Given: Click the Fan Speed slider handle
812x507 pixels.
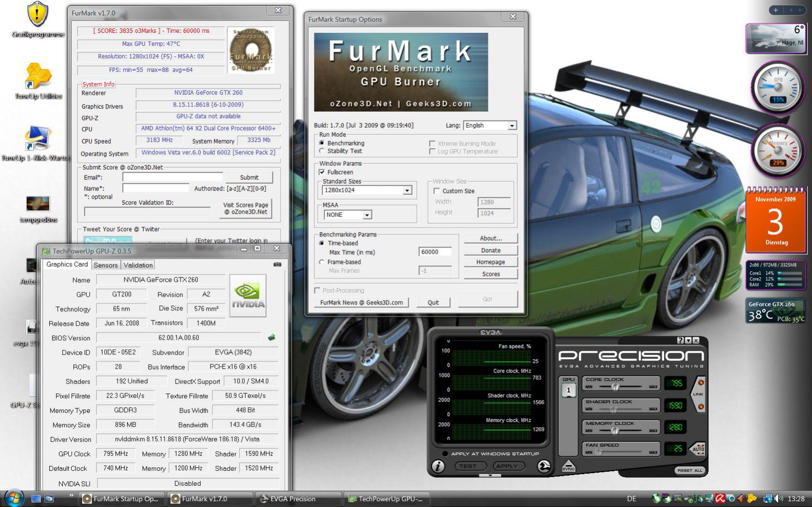Looking at the screenshot, I should pyautogui.click(x=599, y=452).
